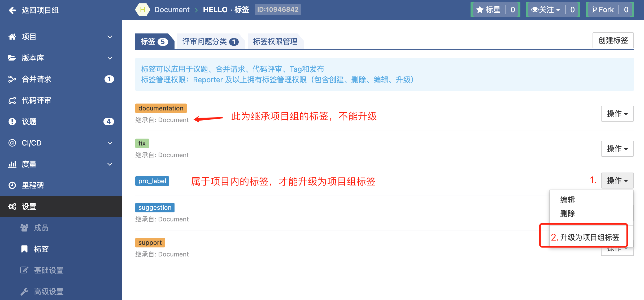Viewport: 644px width, 300px height.
Task: Click the back arrow to return to project group
Action: pyautogui.click(x=12, y=10)
